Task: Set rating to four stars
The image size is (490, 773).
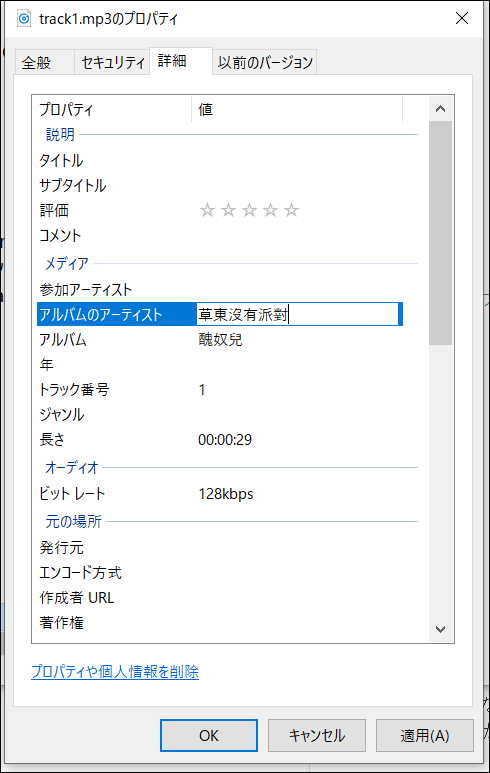Action: point(270,211)
